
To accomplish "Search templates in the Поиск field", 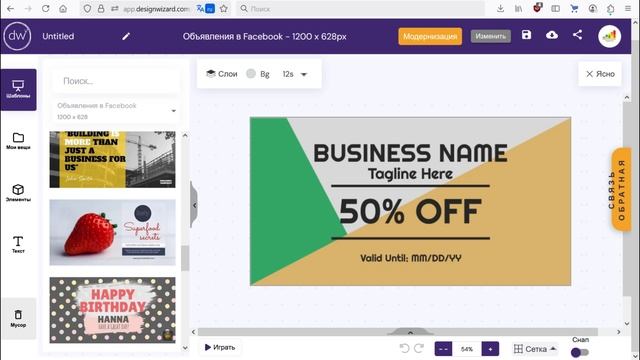I will (116, 81).
